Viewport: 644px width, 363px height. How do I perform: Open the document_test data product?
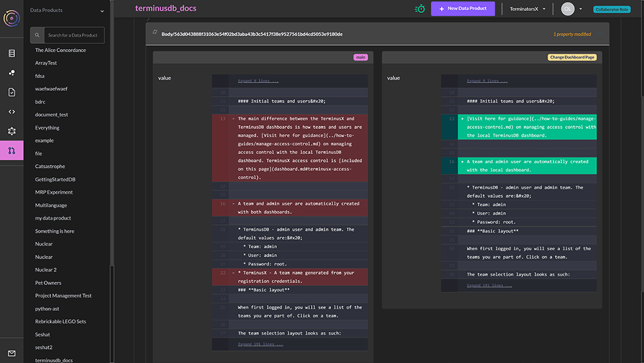tap(52, 115)
